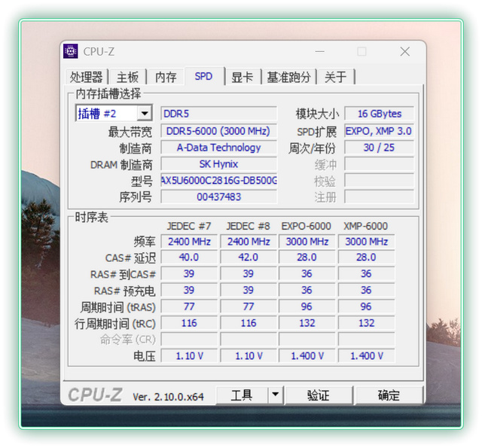Select JEDEC #7 frequency 2400 MHz
482x448 pixels.
pyautogui.click(x=189, y=242)
